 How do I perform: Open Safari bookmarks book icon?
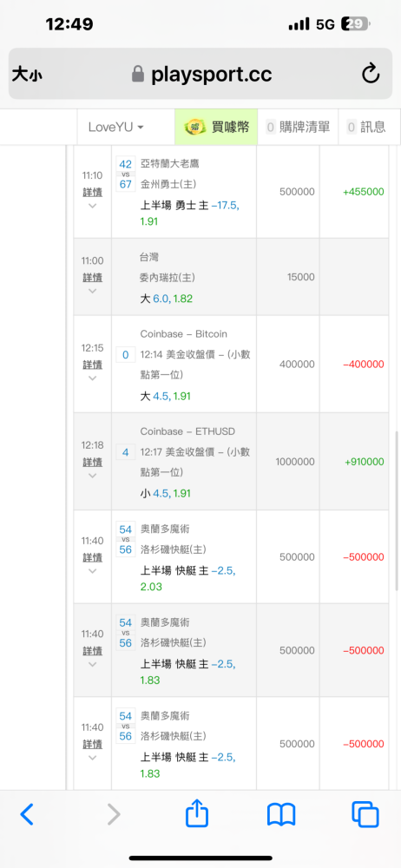point(281,815)
